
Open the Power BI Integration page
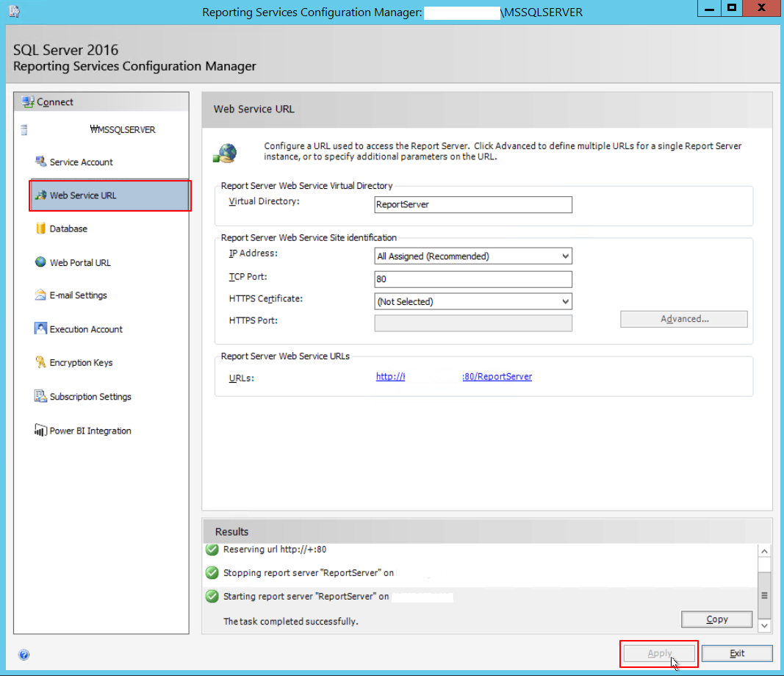(90, 431)
